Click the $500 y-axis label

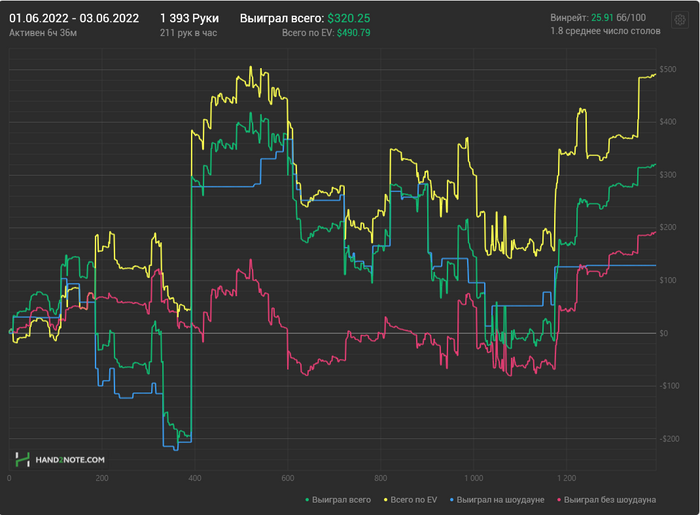coord(668,70)
